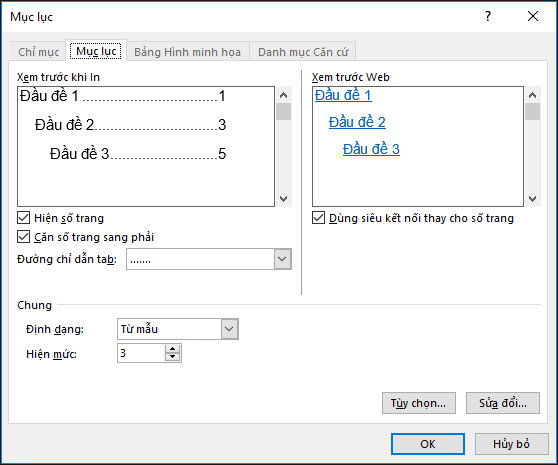Viewport: 558px width, 465px height.
Task: Close the Mục lục dialog with X
Action: [x=533, y=16]
